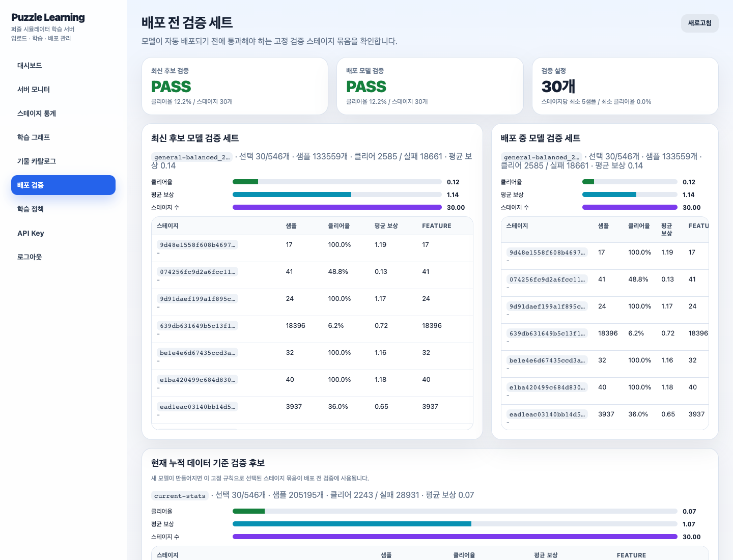Click the current-stats tag label
733x560 pixels.
180,496
